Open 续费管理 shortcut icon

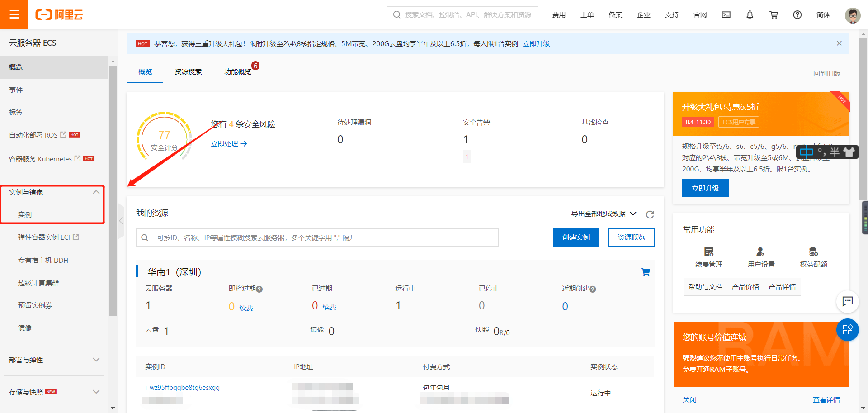point(709,252)
